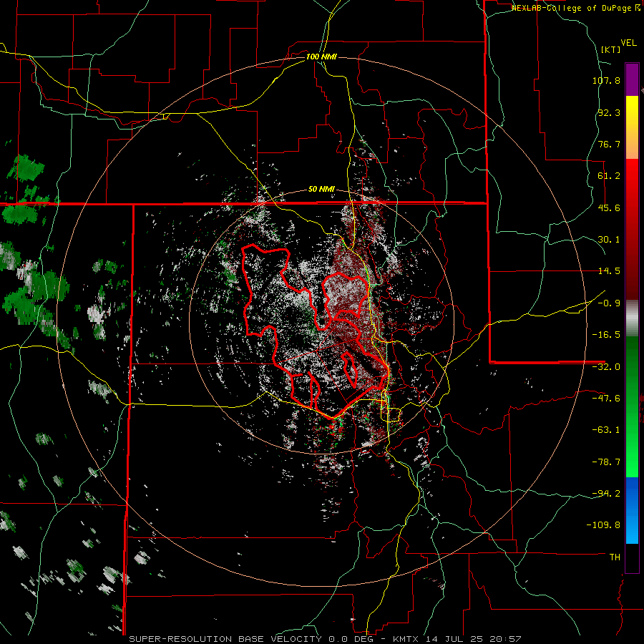This screenshot has width=644, height=644.
Task: Pick the blue segment of velocity color bar
Action: click(x=632, y=510)
